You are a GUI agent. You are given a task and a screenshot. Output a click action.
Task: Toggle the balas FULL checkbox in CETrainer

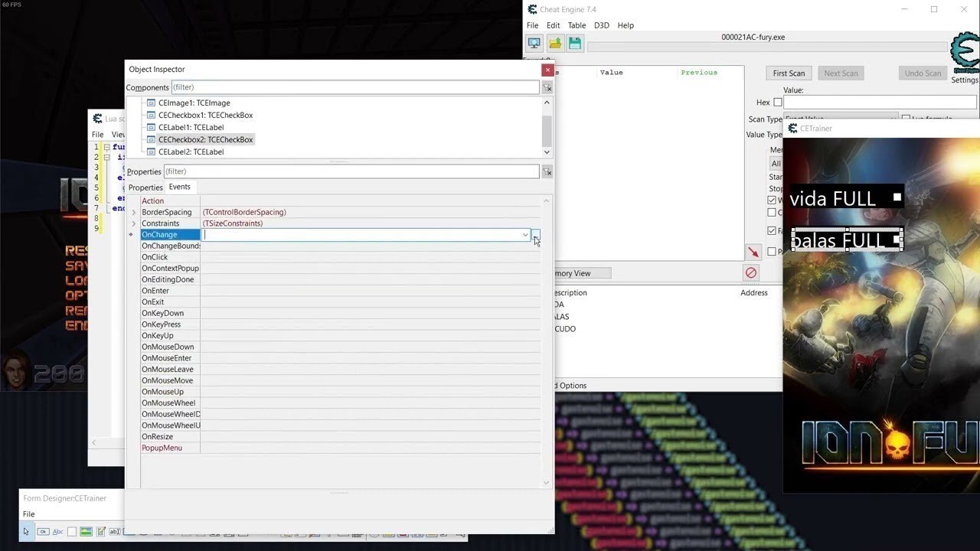897,240
